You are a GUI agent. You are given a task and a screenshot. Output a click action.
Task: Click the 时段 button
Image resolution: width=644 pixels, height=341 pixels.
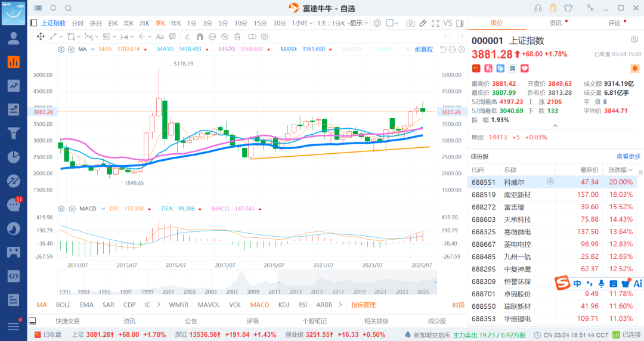(459, 305)
